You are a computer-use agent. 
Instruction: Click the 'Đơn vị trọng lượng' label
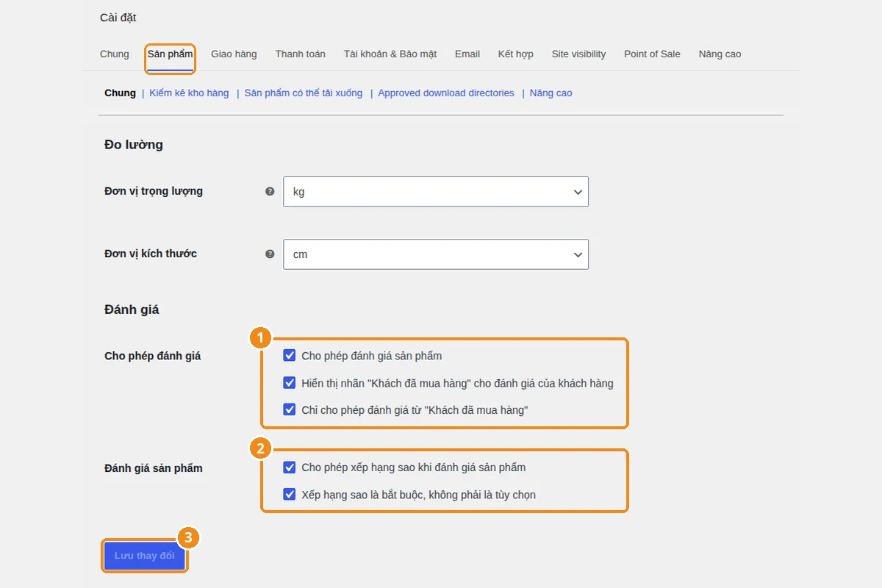(154, 191)
